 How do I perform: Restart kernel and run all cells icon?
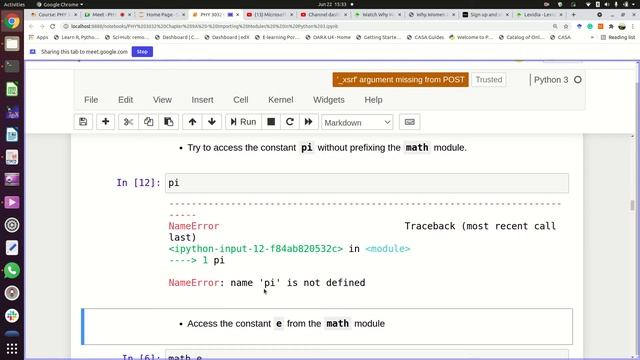(309, 122)
